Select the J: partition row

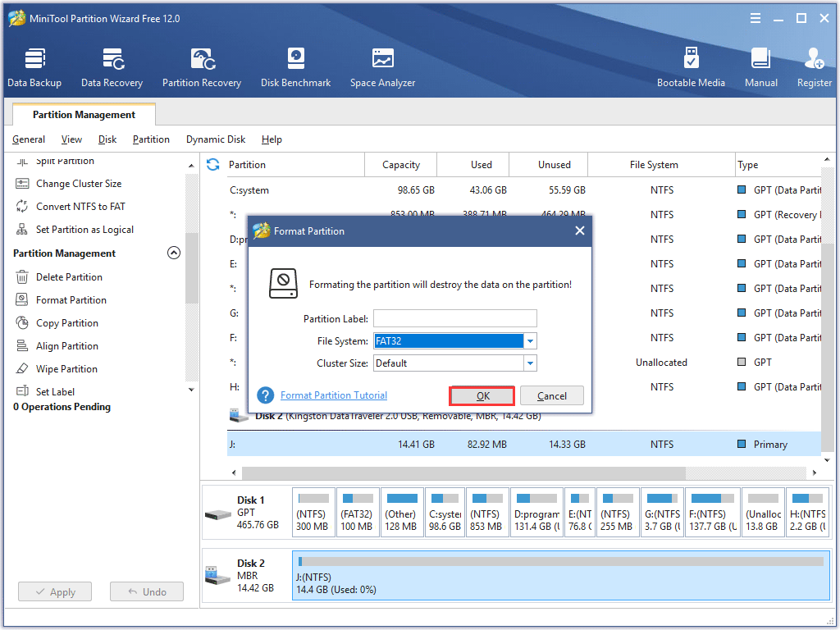point(524,445)
